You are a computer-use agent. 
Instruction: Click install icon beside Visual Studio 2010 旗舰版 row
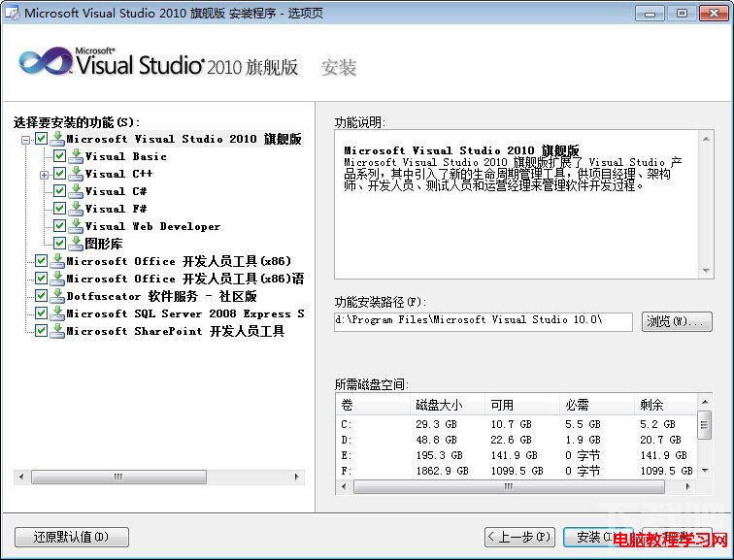[x=57, y=139]
